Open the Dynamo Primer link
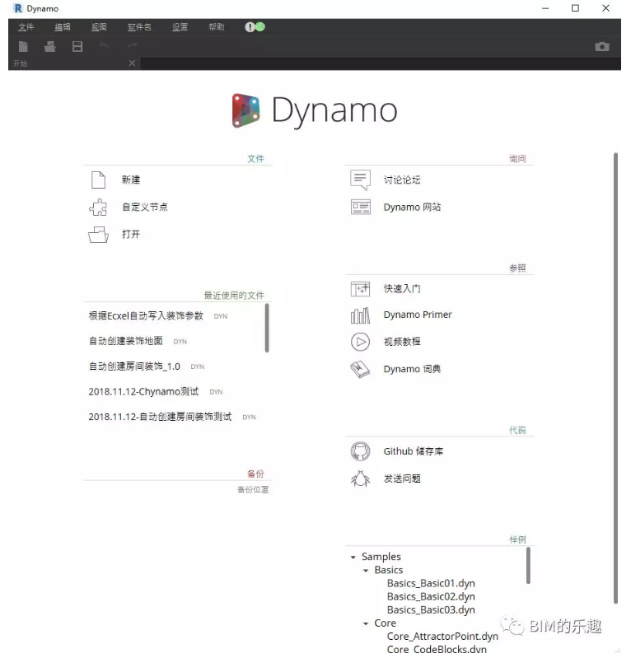This screenshot has width=631, height=672. [x=418, y=315]
